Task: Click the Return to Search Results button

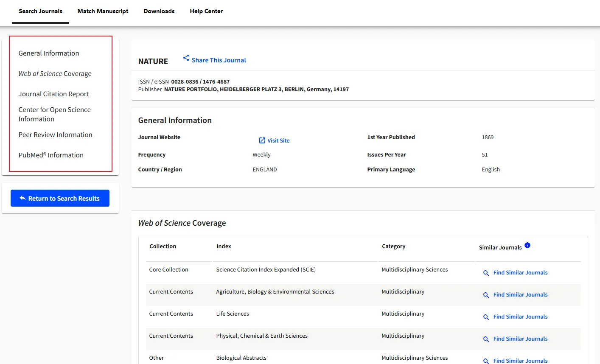Action: pyautogui.click(x=60, y=198)
